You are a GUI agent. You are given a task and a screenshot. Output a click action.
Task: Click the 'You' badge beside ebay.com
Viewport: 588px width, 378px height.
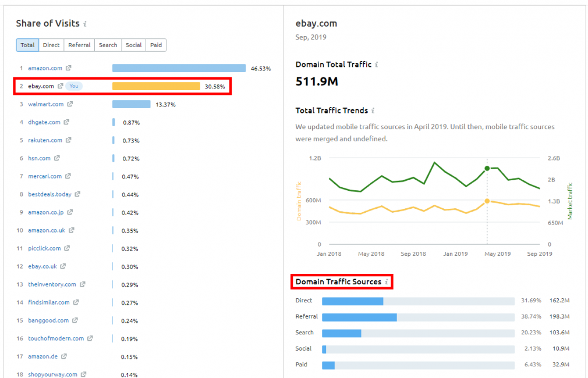(x=74, y=86)
